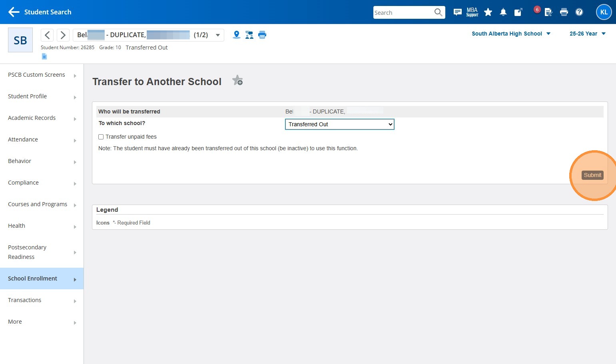
Task: Expand PSCB Custom Screens in sidebar
Action: point(42,75)
